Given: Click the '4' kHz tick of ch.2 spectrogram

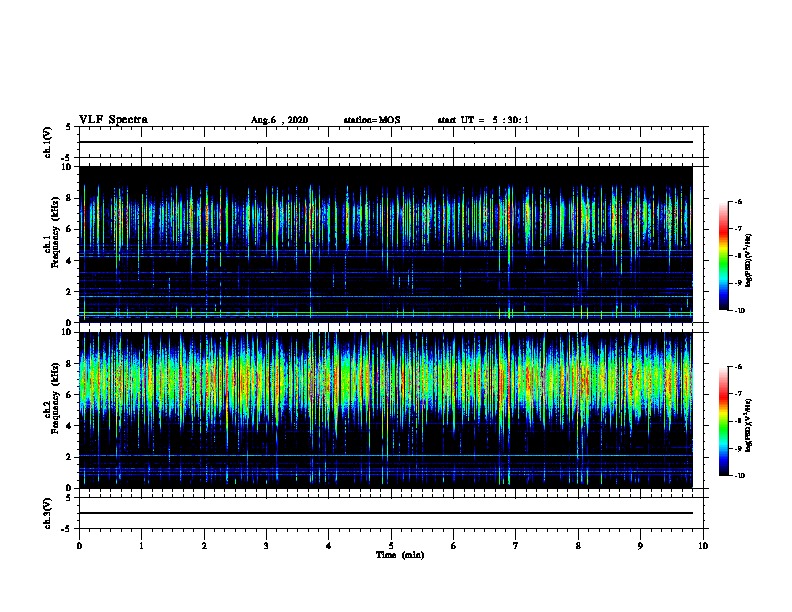Looking at the screenshot, I should pyautogui.click(x=69, y=426).
